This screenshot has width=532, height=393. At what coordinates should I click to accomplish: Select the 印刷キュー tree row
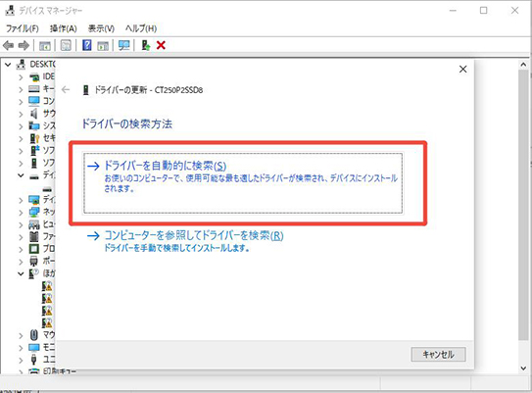tap(53, 371)
